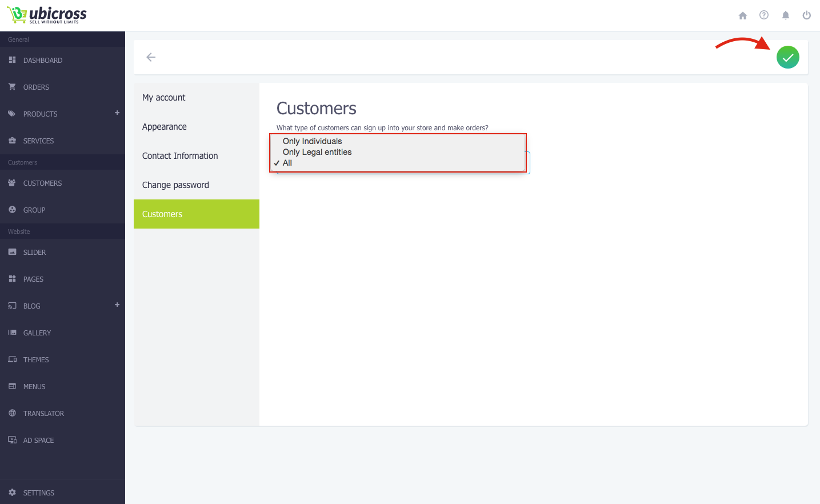Viewport: 820px width, 504px height.
Task: Click the Ad Space icon
Action: pos(12,440)
